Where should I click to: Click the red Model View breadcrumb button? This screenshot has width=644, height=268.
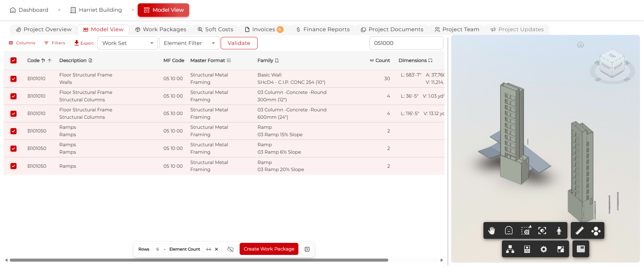(x=164, y=10)
